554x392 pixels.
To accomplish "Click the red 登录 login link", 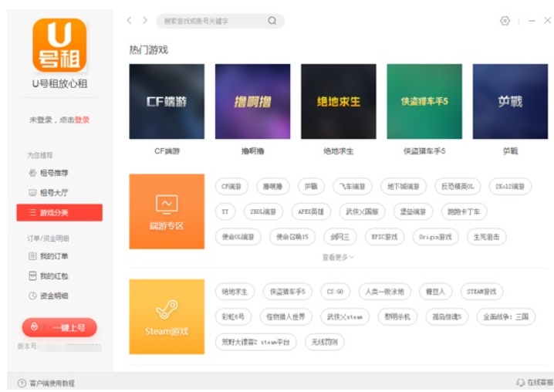I will tap(82, 120).
